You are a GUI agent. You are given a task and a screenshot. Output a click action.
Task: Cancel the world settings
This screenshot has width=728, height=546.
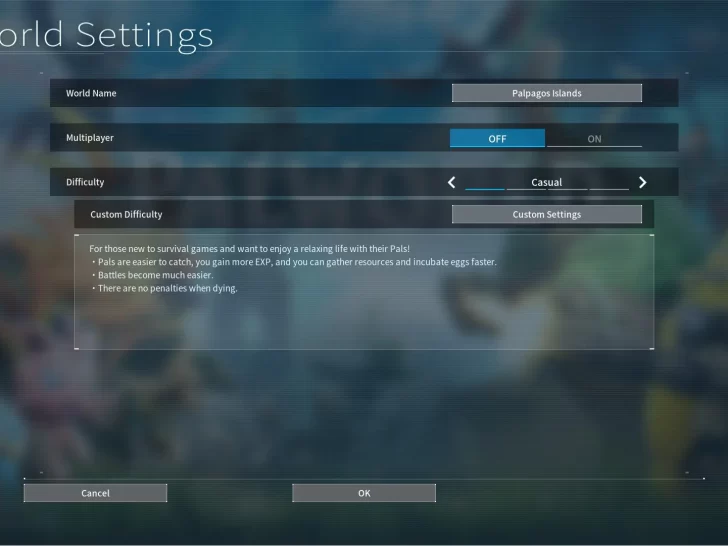click(95, 493)
